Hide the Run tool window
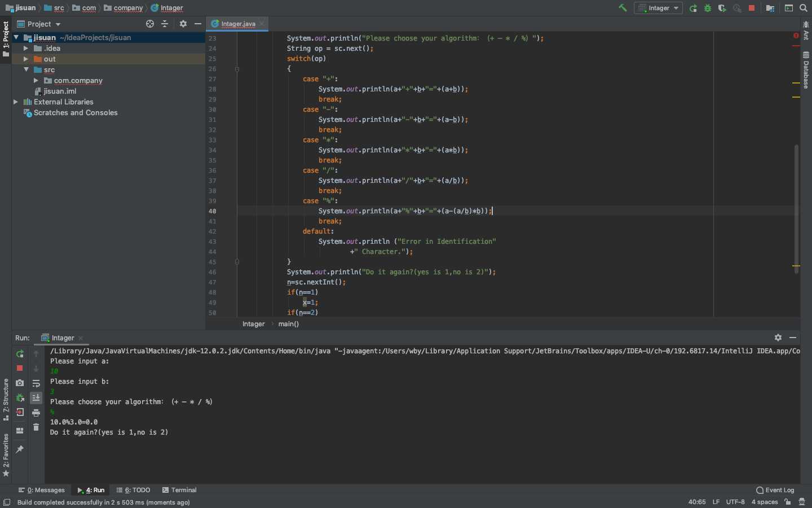 (x=793, y=338)
